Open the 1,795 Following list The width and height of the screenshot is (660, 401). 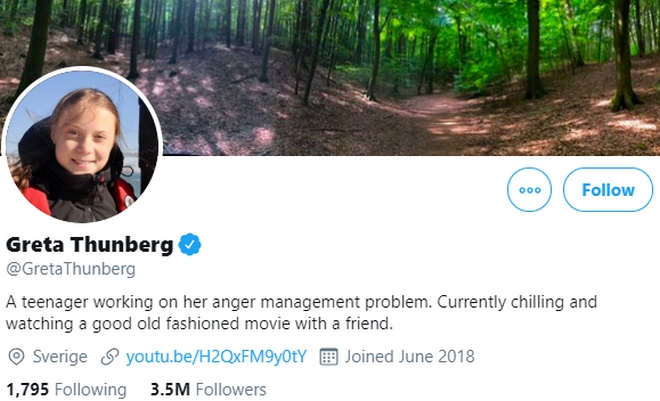pos(66,389)
